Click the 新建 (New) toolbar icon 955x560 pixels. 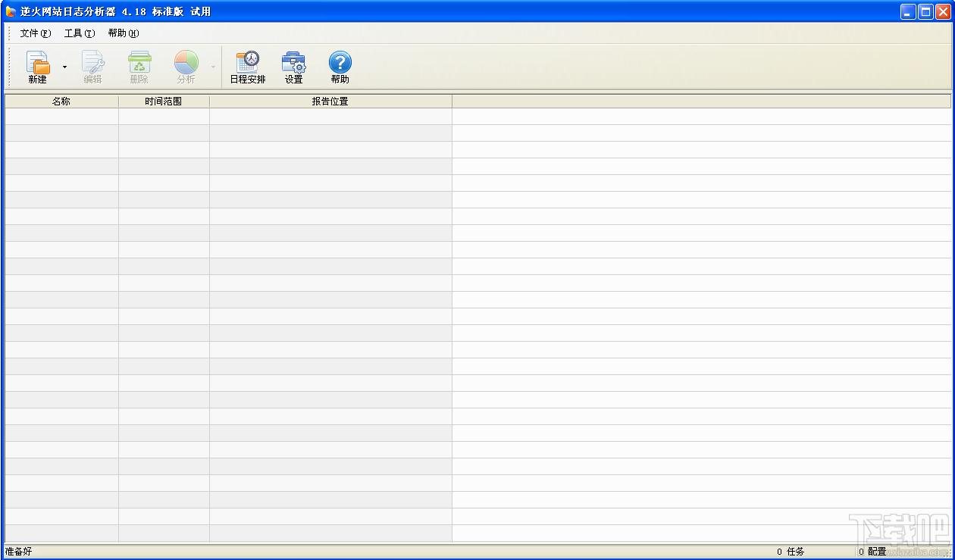pyautogui.click(x=37, y=67)
